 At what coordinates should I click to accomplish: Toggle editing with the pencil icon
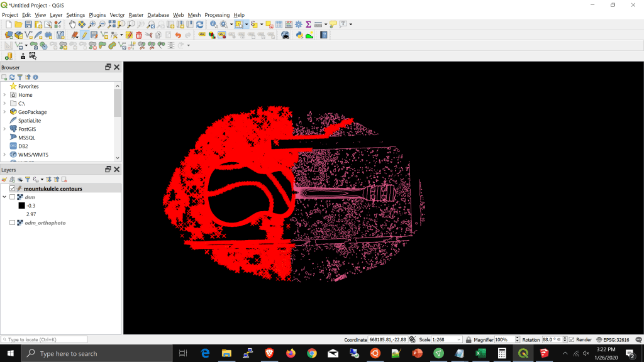tap(84, 35)
